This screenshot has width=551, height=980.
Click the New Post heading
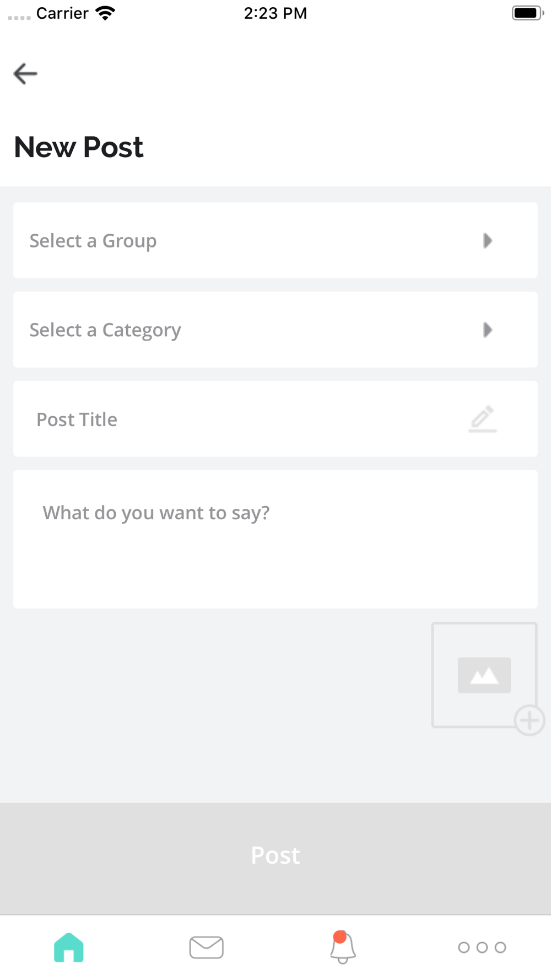pos(79,147)
